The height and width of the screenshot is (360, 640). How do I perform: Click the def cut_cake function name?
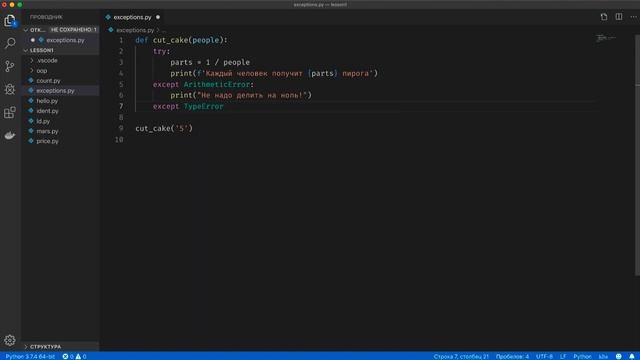[171, 40]
